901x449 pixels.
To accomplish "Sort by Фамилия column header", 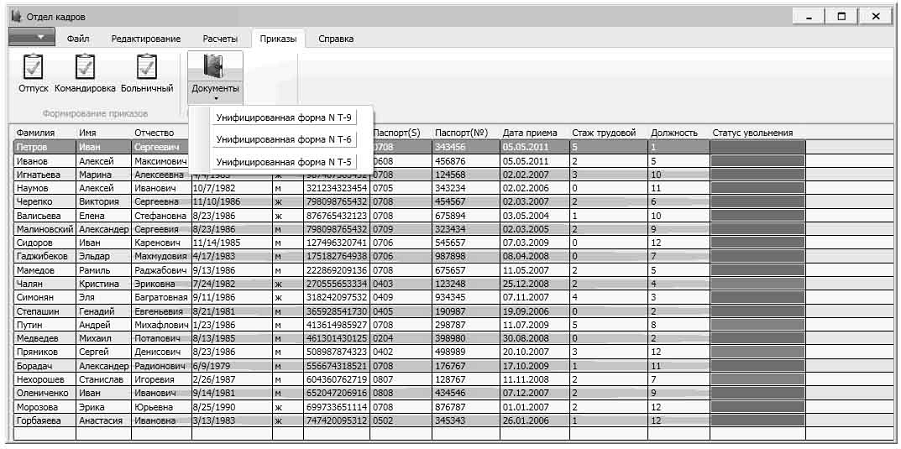I will (x=36, y=133).
